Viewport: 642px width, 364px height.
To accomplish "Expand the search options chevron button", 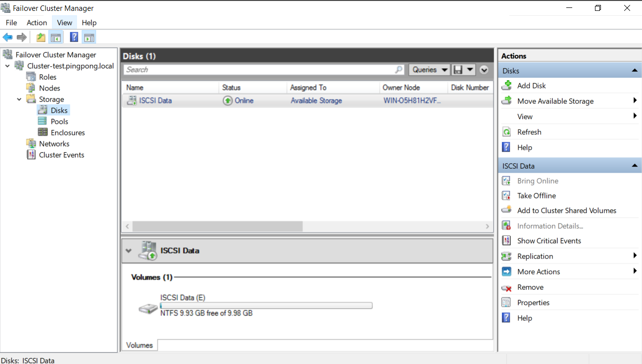I will click(484, 70).
